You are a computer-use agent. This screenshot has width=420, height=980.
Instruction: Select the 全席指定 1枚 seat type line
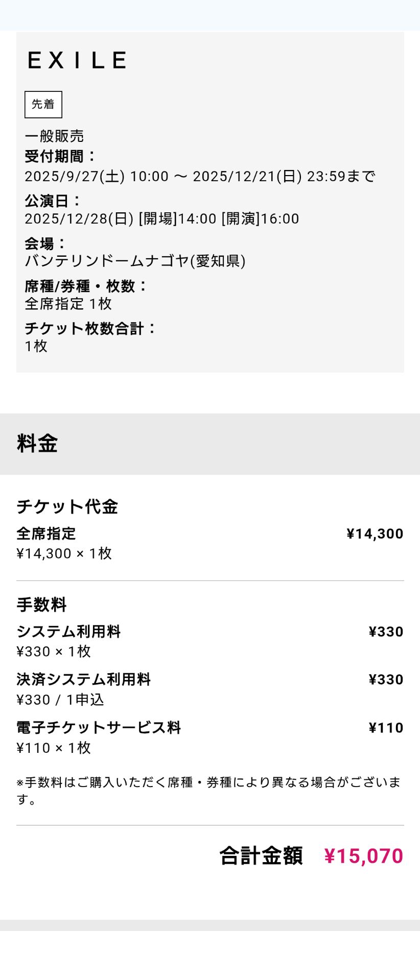[68, 304]
